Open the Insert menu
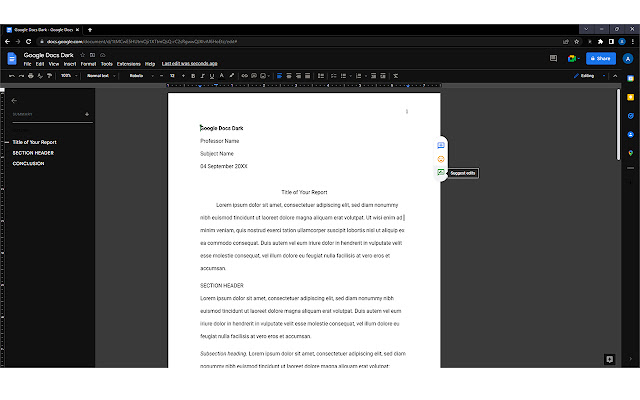The width and height of the screenshot is (640, 400). tap(70, 64)
